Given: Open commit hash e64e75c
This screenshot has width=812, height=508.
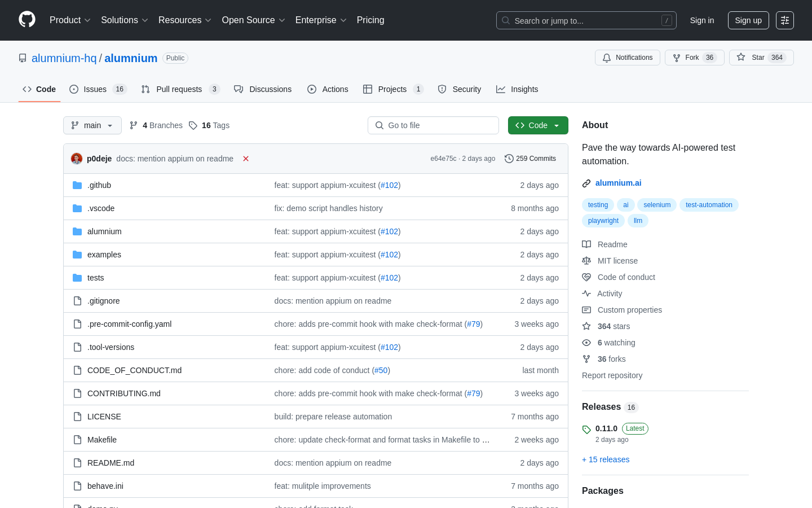Looking at the screenshot, I should coord(443,159).
